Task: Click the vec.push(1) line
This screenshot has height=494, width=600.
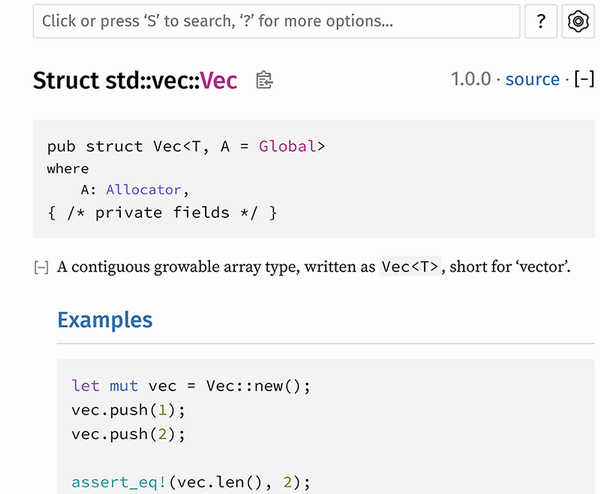Action: 128,410
